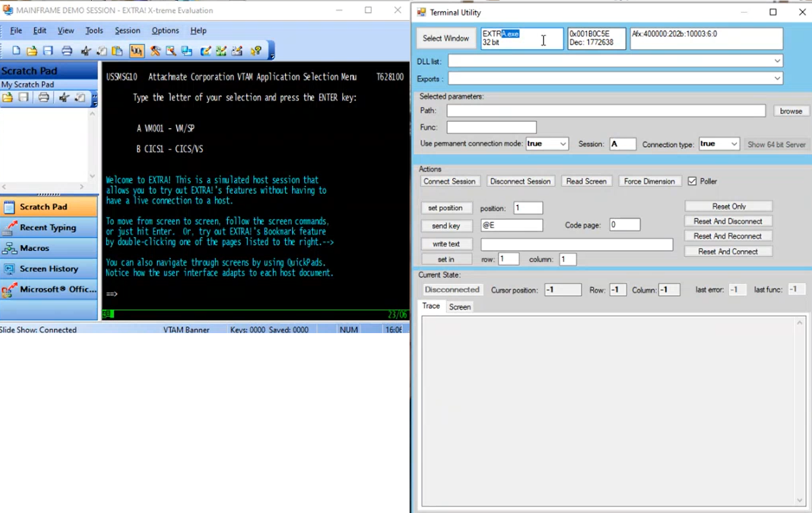Click the Print icon in Scratch Pad toolbar
Image resolution: width=812 pixels, height=513 pixels.
tap(43, 98)
